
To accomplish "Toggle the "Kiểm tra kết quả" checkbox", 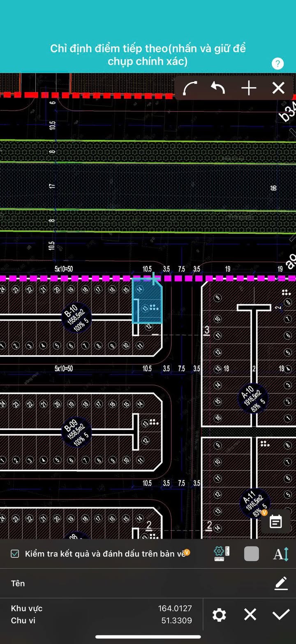I will click(15, 554).
